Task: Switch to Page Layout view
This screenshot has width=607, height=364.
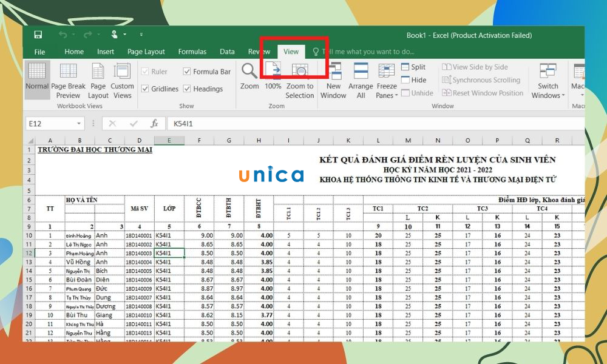Action: click(x=98, y=80)
